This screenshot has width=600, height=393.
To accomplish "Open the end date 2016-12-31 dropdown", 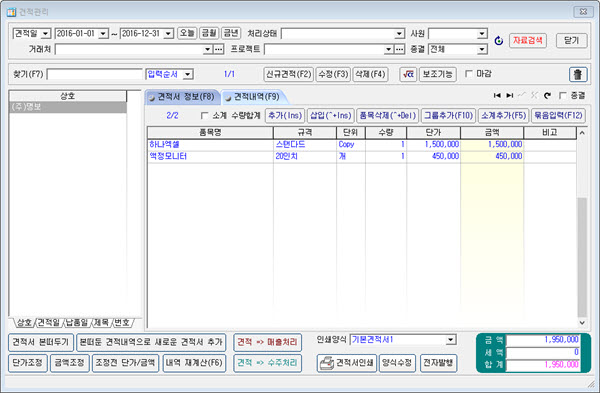I will 168,34.
